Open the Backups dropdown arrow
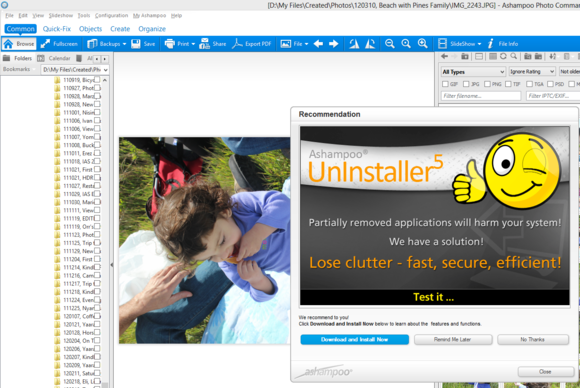The image size is (580, 388). (x=124, y=44)
